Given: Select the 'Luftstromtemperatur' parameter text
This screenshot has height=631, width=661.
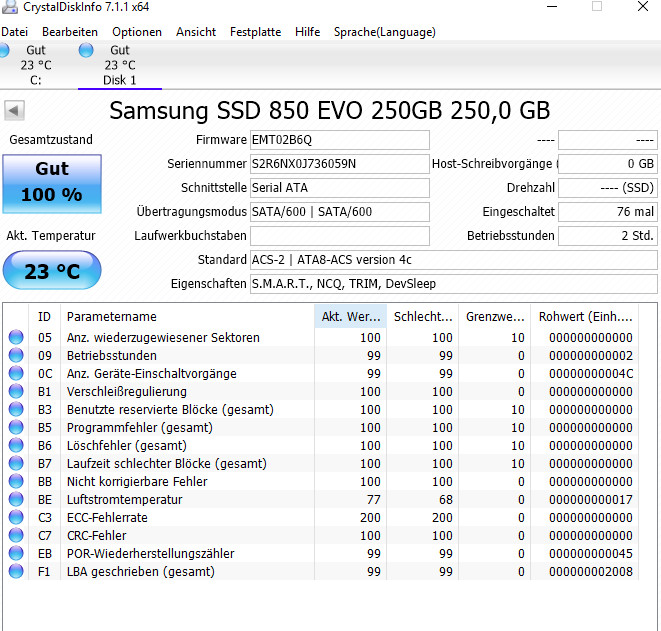Looking at the screenshot, I should click(x=124, y=499).
